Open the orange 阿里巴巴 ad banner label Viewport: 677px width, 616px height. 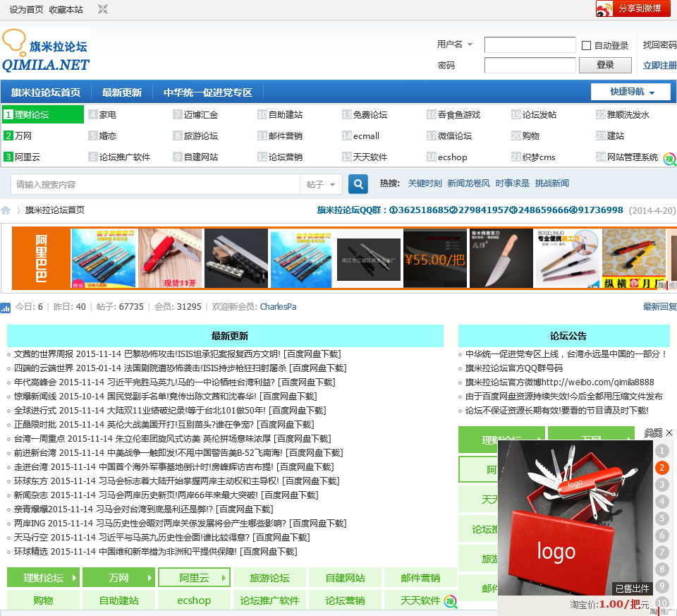pyautogui.click(x=41, y=258)
